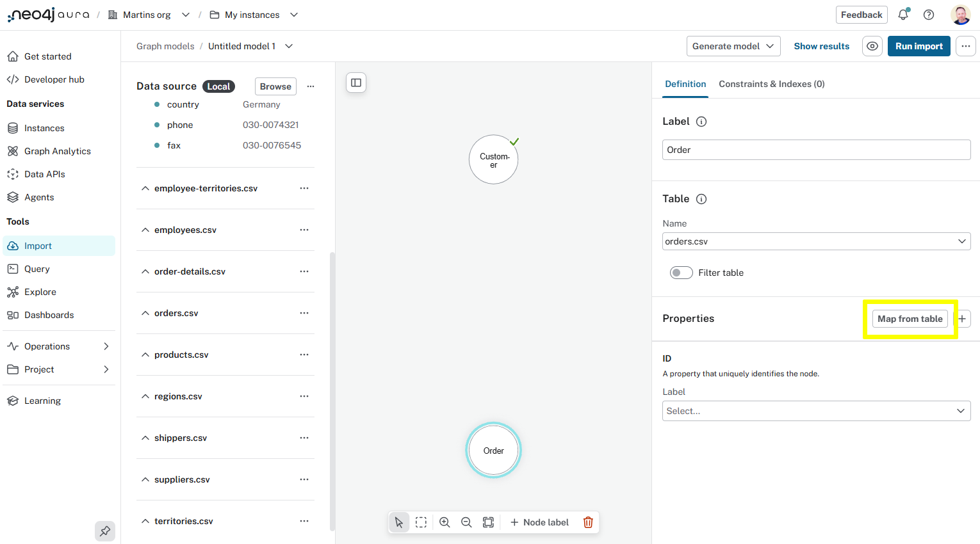The width and height of the screenshot is (980, 544).
Task: Open the ID Label select dropdown
Action: 816,411
